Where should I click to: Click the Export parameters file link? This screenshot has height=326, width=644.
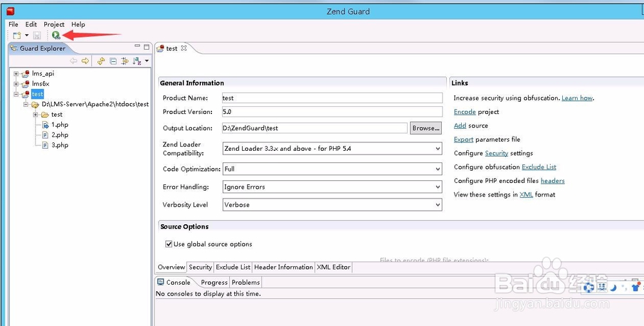click(464, 139)
